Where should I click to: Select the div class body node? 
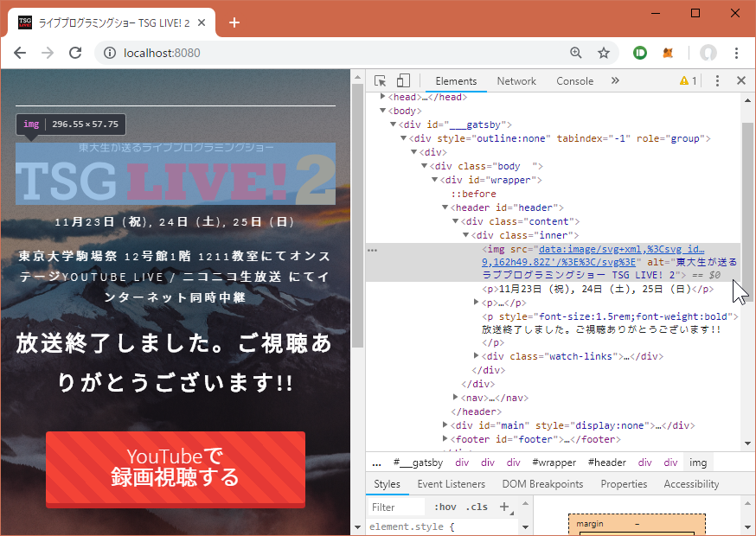pos(485,166)
